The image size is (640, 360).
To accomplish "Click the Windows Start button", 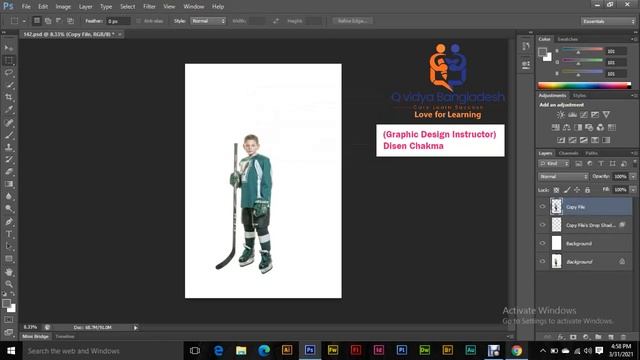I will coord(11,351).
